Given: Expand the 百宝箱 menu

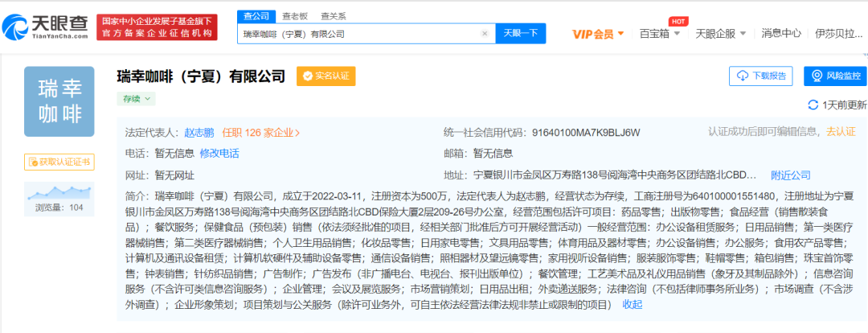Looking at the screenshot, I should 660,34.
